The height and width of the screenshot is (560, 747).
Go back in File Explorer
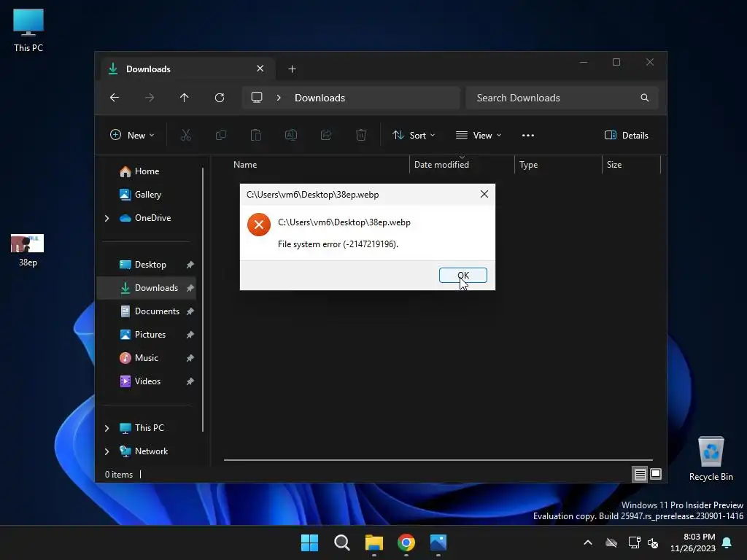(115, 98)
